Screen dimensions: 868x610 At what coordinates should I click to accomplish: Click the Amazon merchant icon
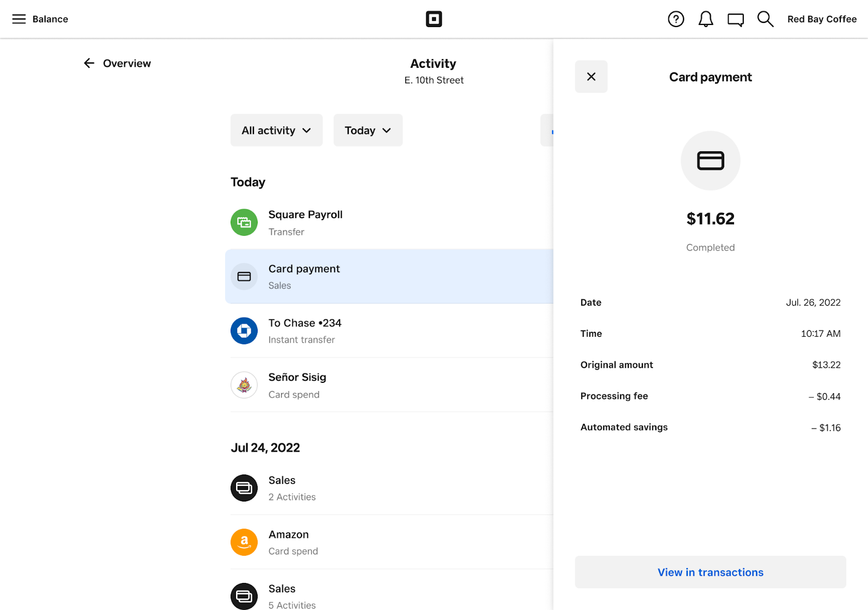pyautogui.click(x=244, y=542)
